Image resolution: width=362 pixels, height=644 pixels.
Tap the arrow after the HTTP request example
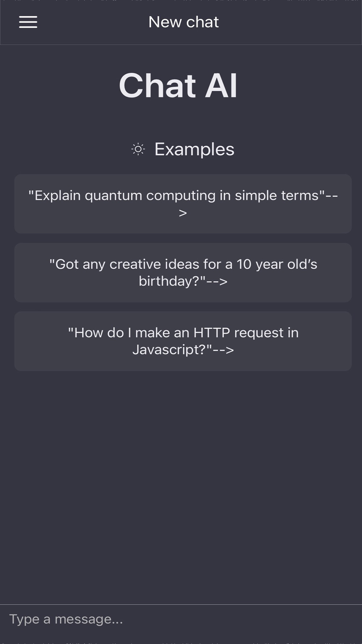click(223, 350)
